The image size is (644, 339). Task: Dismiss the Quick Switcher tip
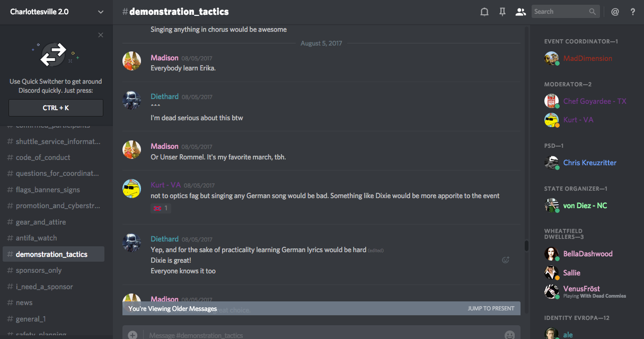[101, 35]
